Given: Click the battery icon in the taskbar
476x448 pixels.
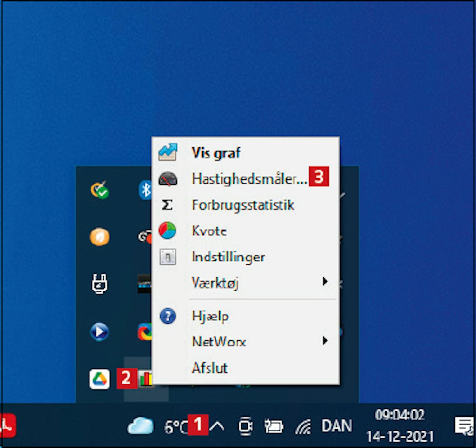Looking at the screenshot, I should [274, 426].
